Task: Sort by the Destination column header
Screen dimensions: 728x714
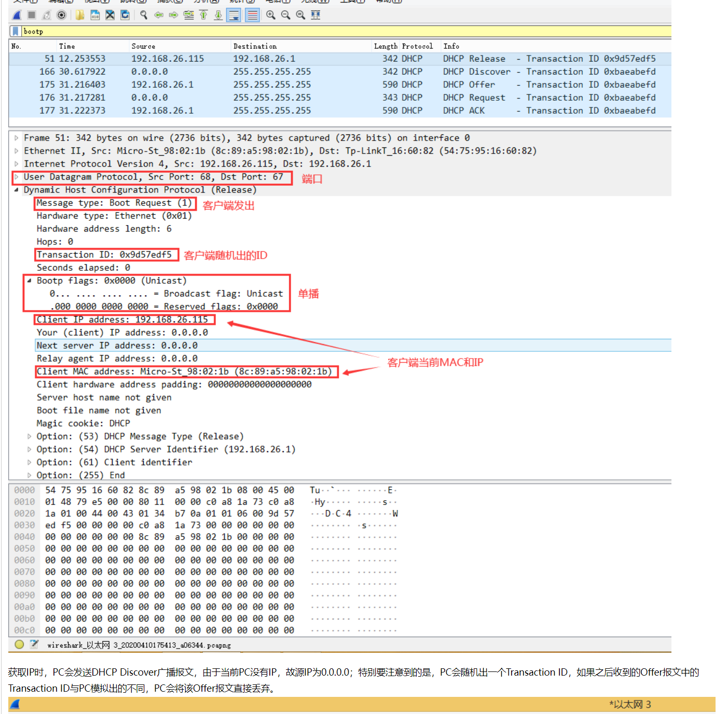Action: [255, 46]
